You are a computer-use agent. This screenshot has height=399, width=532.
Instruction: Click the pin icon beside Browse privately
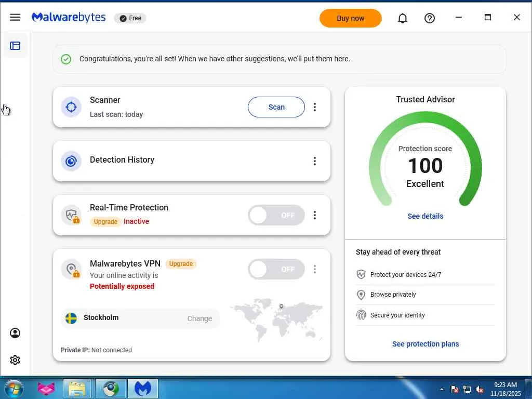[x=361, y=295]
